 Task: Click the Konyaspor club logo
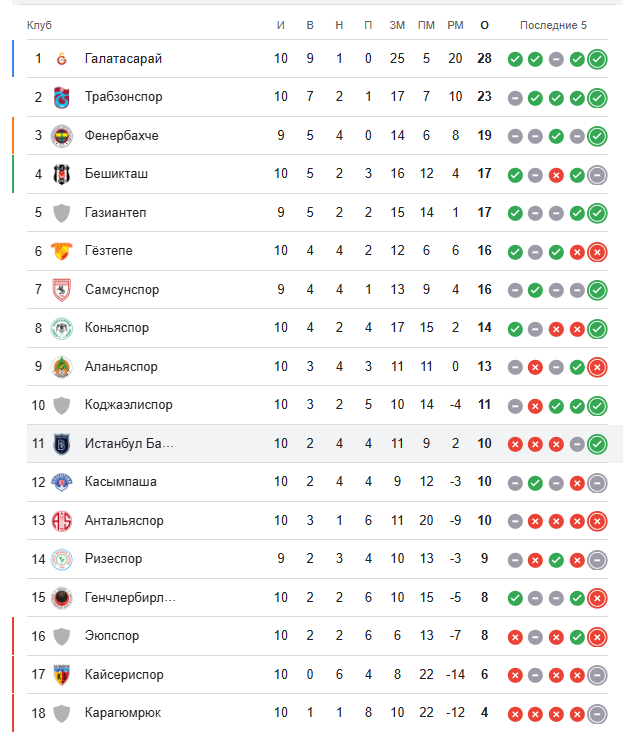pyautogui.click(x=62, y=328)
